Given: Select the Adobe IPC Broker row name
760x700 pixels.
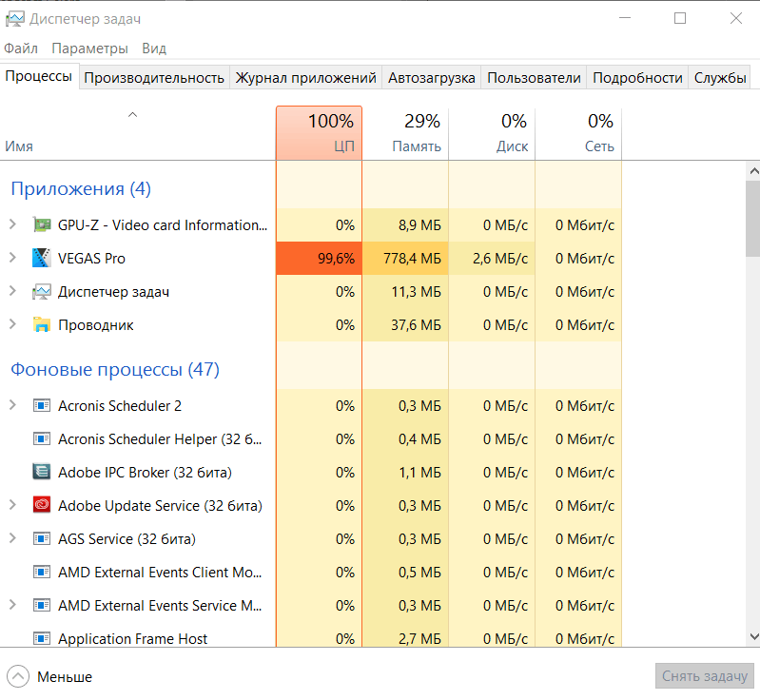Looking at the screenshot, I should [145, 472].
